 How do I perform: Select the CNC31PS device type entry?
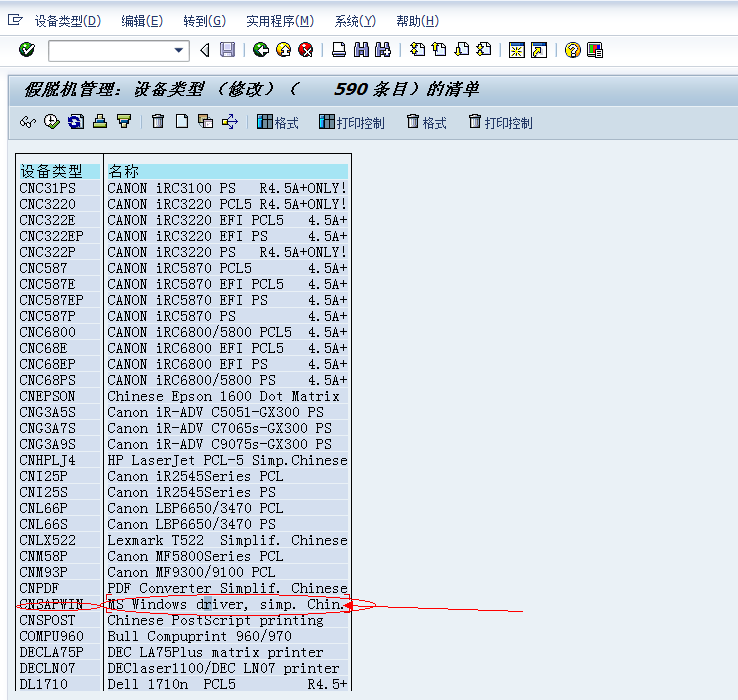click(x=48, y=188)
